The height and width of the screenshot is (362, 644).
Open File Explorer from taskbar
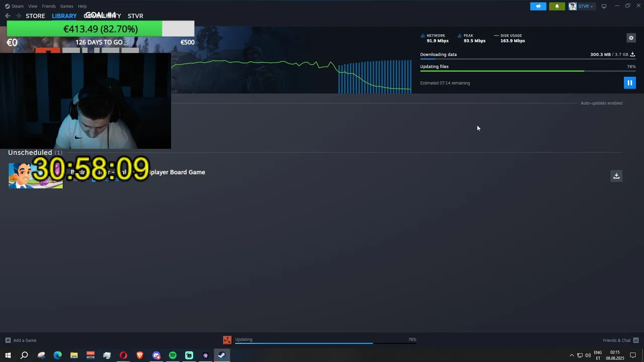click(74, 355)
